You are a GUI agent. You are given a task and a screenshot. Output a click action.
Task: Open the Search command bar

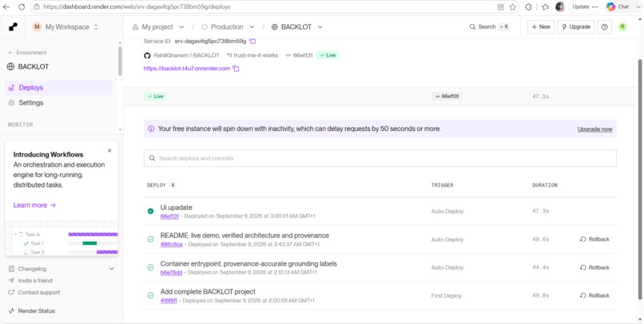pyautogui.click(x=489, y=27)
